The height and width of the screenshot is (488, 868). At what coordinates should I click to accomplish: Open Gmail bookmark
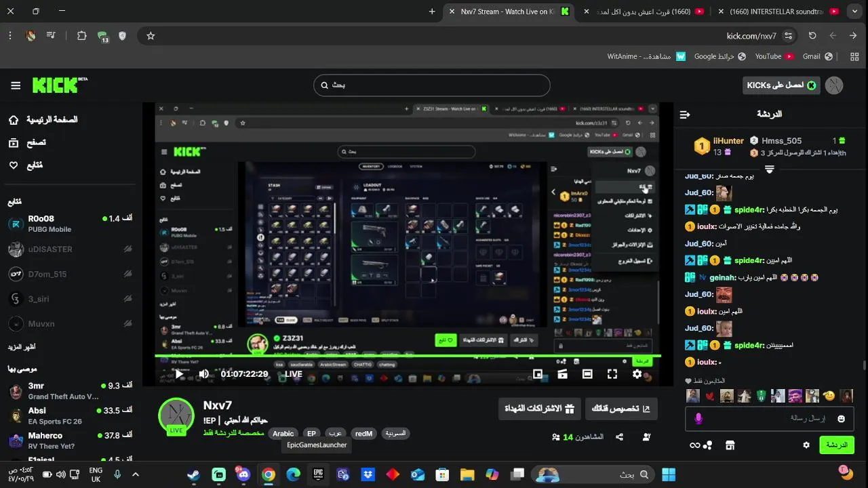click(818, 56)
